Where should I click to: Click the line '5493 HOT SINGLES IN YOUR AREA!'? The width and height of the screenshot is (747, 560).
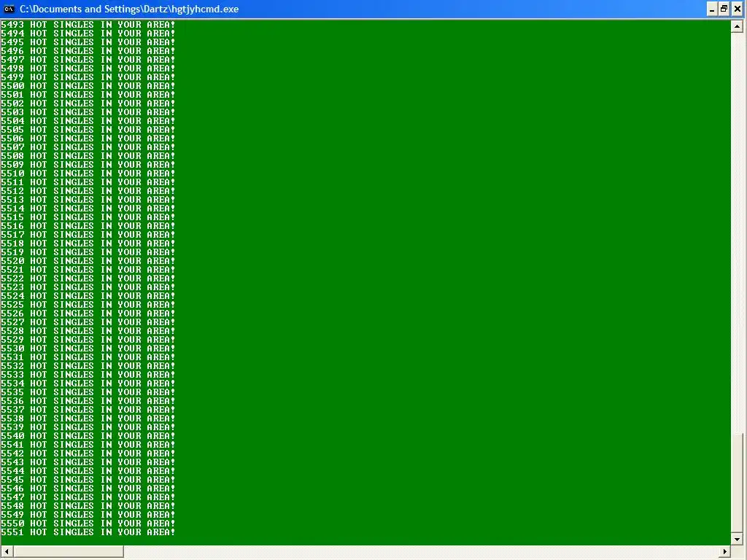88,25
